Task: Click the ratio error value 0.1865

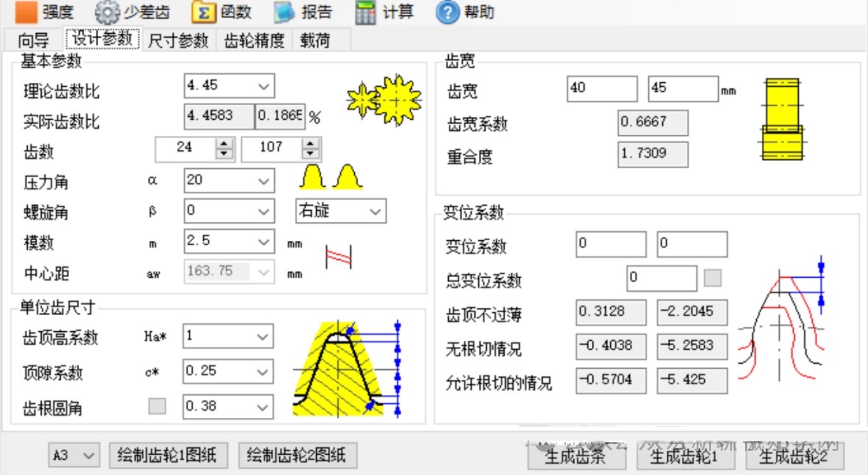Action: pyautogui.click(x=281, y=116)
